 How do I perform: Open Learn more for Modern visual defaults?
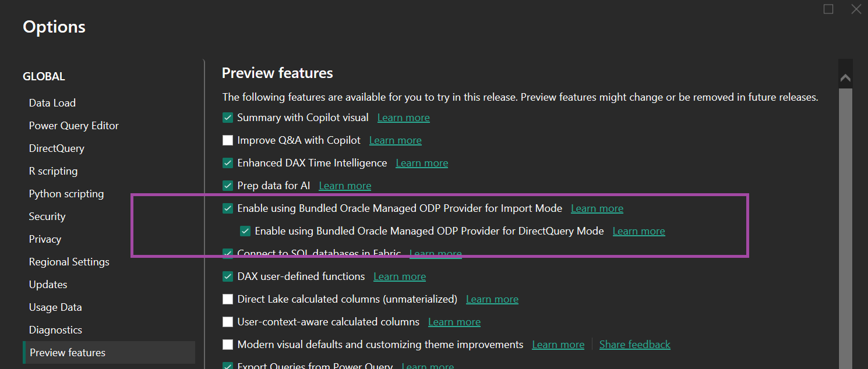[x=558, y=345]
